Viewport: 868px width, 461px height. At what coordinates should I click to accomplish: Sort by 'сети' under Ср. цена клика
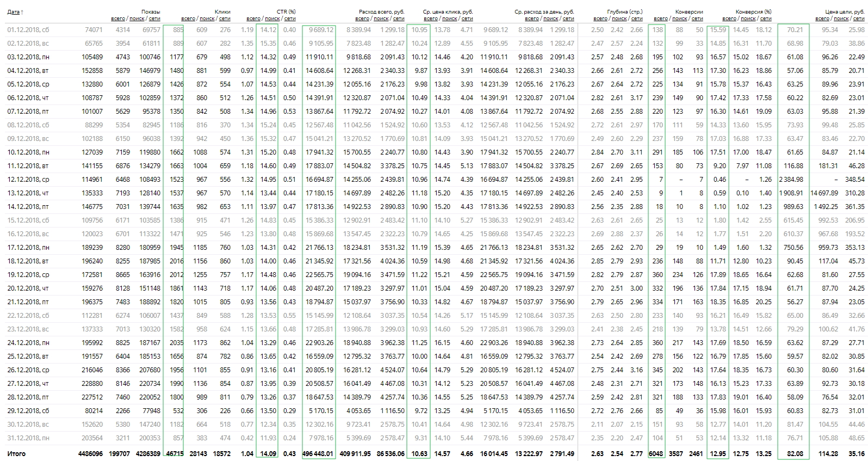tap(467, 19)
